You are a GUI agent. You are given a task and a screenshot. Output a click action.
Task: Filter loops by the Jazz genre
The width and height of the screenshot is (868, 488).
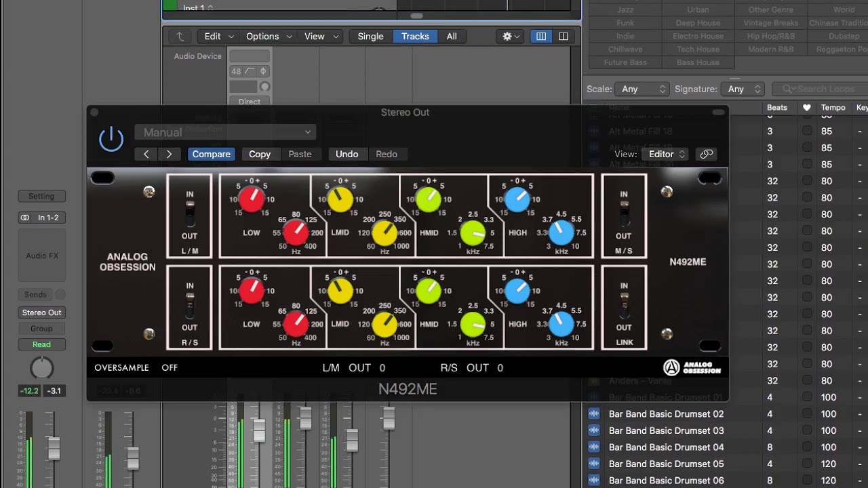(x=625, y=10)
